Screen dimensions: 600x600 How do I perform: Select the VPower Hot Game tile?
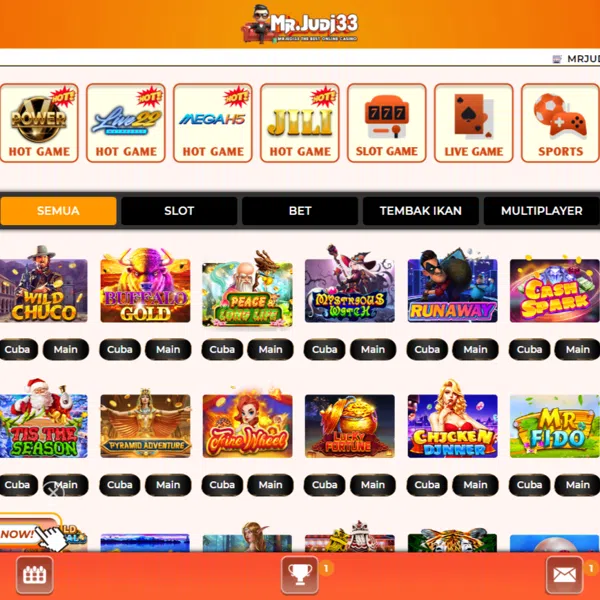pos(39,123)
